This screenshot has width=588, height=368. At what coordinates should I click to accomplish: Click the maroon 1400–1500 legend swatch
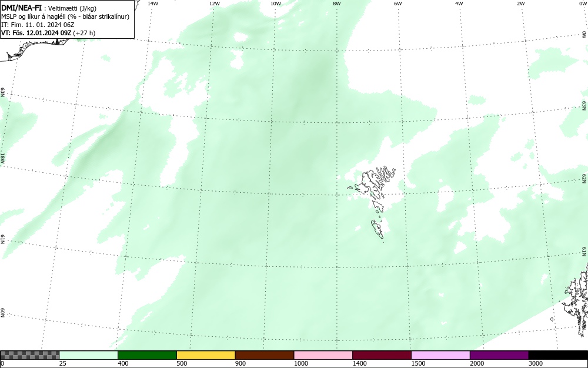382,355
